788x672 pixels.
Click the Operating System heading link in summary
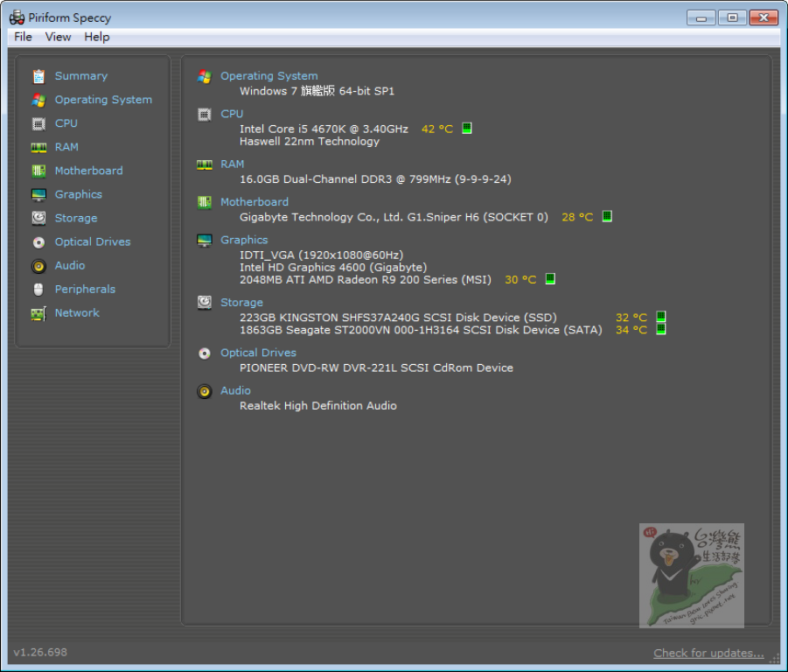point(268,76)
